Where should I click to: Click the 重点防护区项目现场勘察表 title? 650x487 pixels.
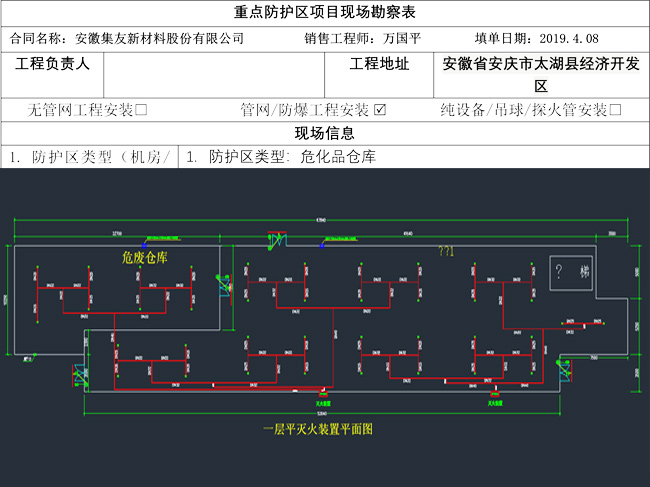point(324,14)
